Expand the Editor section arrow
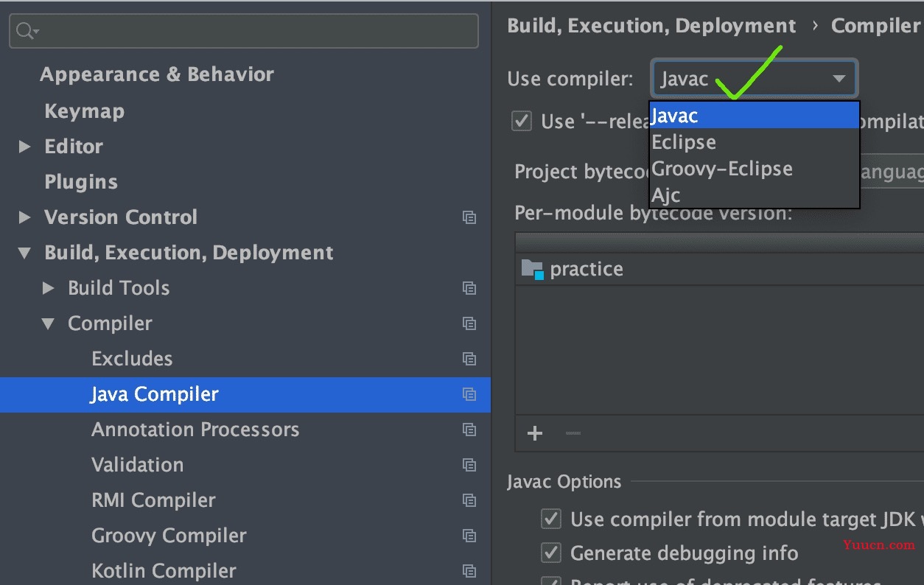The height and width of the screenshot is (585, 924). (x=25, y=147)
